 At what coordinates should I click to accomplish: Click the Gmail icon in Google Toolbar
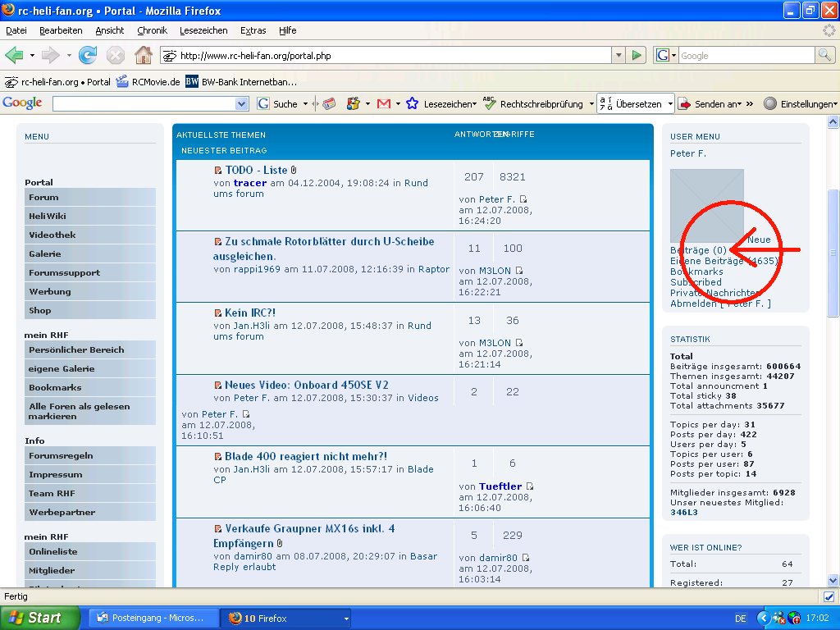[384, 104]
